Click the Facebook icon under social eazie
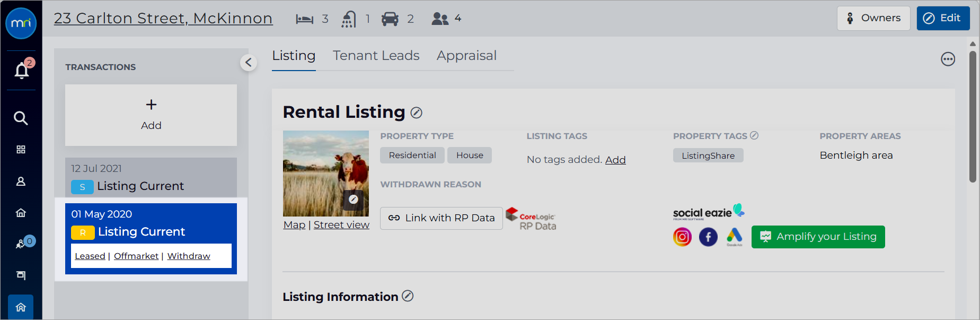 [x=708, y=237]
